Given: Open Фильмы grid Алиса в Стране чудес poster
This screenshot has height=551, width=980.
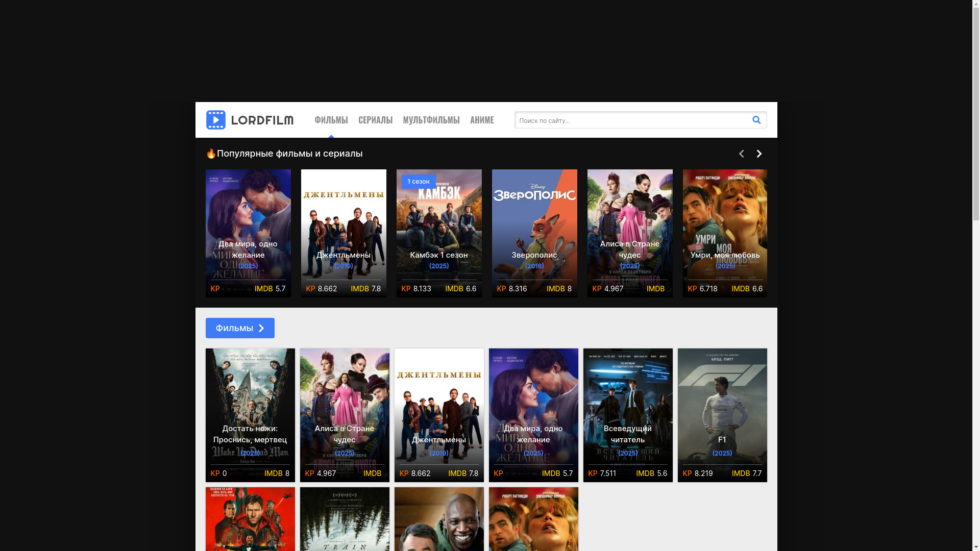Looking at the screenshot, I should tap(345, 415).
